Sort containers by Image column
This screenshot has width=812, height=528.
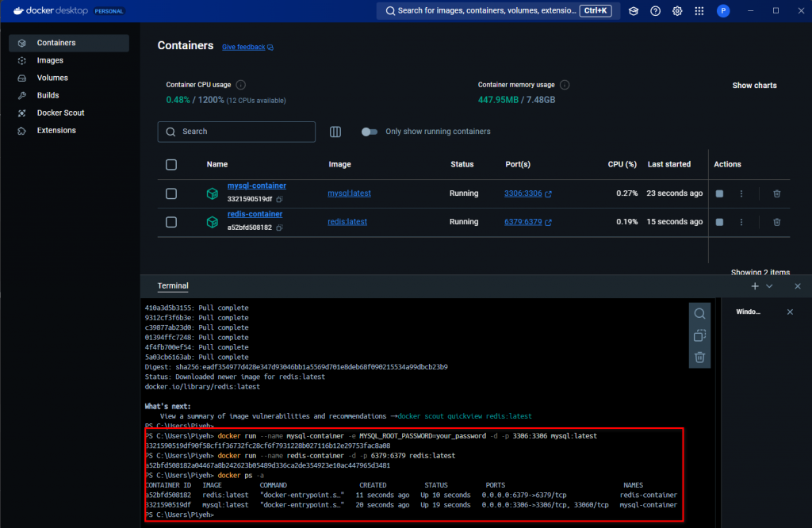(x=339, y=165)
